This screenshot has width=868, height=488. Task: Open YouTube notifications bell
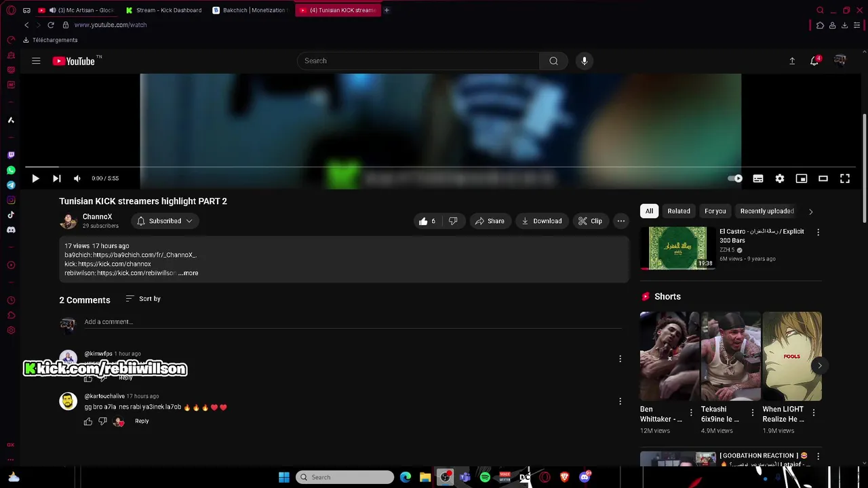814,61
